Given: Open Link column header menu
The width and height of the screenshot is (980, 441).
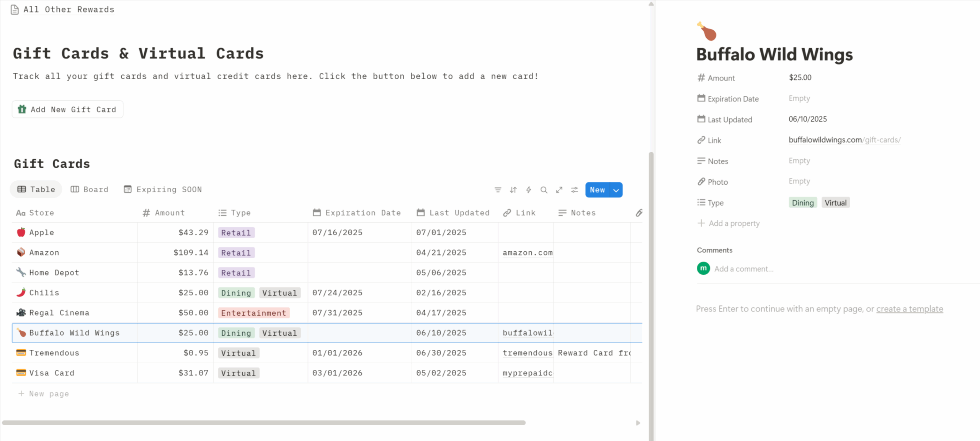Looking at the screenshot, I should tap(526, 213).
